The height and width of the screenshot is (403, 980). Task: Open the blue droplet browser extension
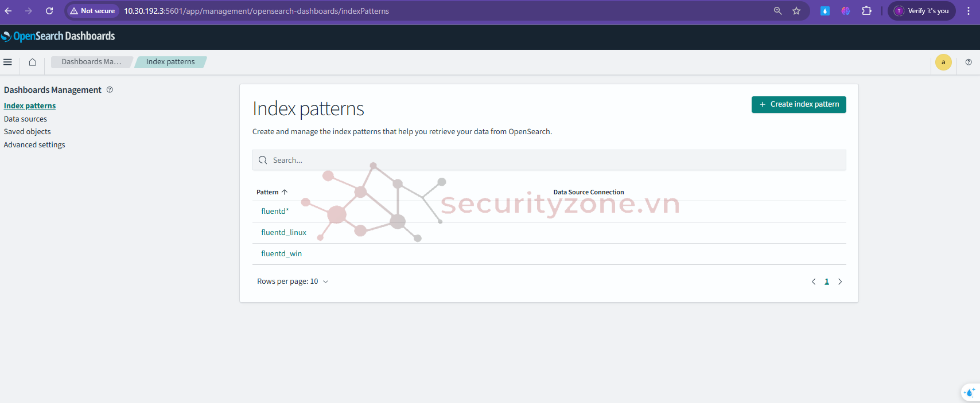tap(825, 11)
